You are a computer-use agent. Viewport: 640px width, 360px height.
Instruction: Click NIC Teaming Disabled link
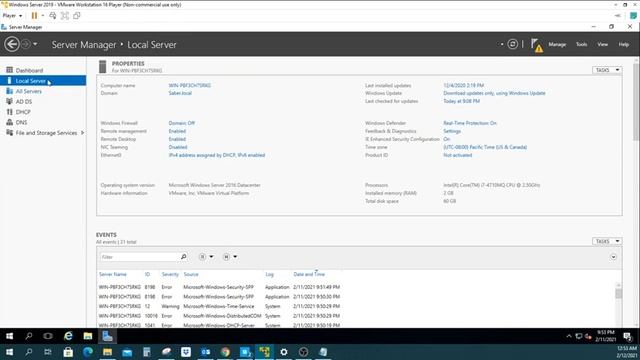178,147
